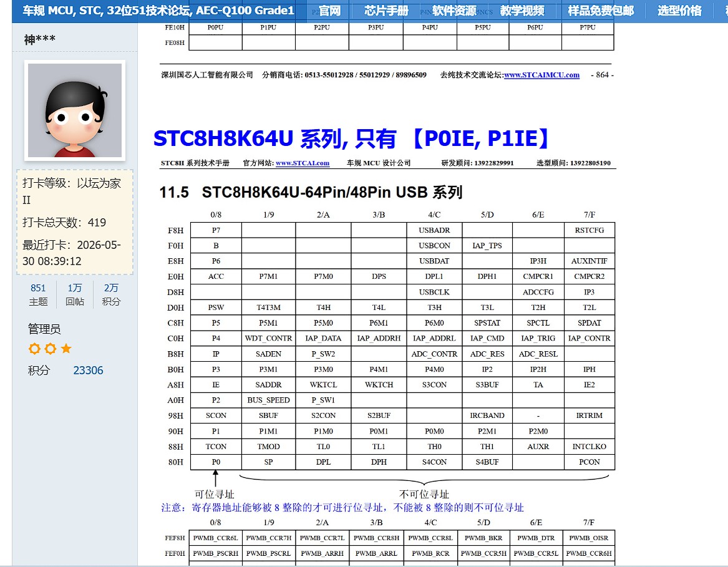Click the AUXR register cell
This screenshot has width=728, height=567.
pos(538,446)
